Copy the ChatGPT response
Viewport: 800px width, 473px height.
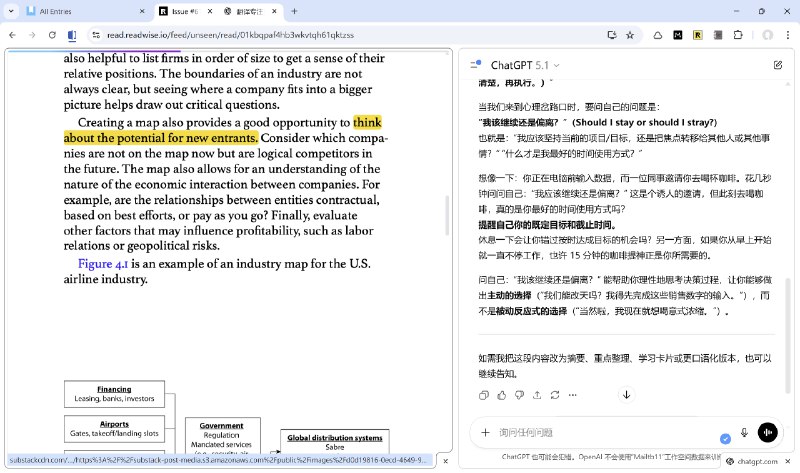(484, 395)
